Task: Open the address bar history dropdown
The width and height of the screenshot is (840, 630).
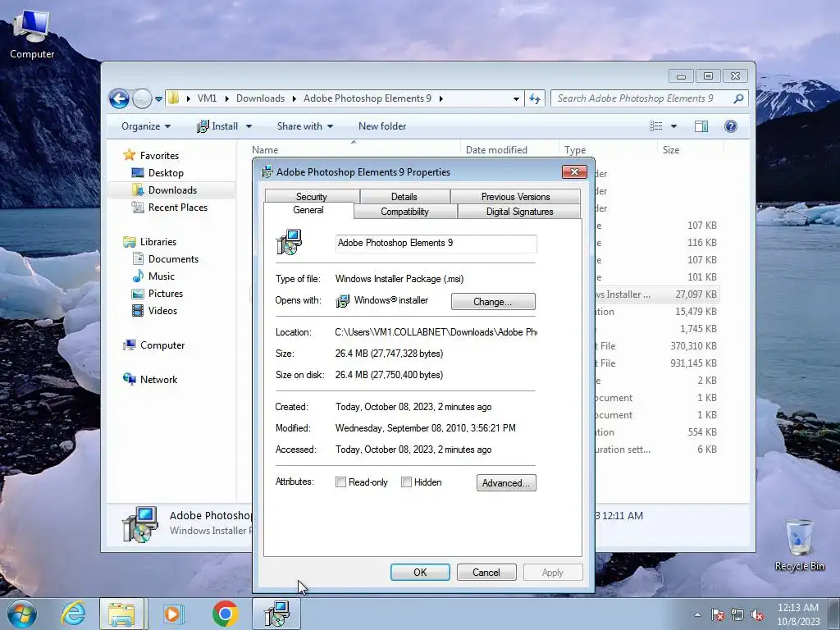Action: coord(516,99)
